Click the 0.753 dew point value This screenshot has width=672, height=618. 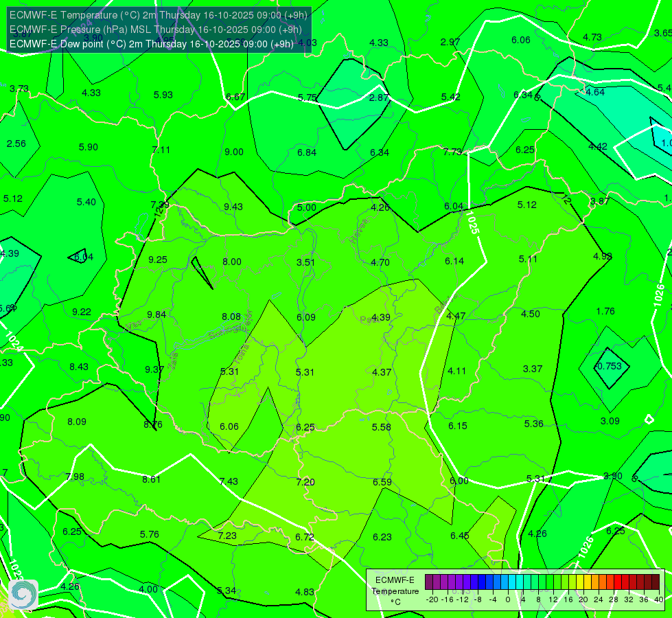pos(610,366)
